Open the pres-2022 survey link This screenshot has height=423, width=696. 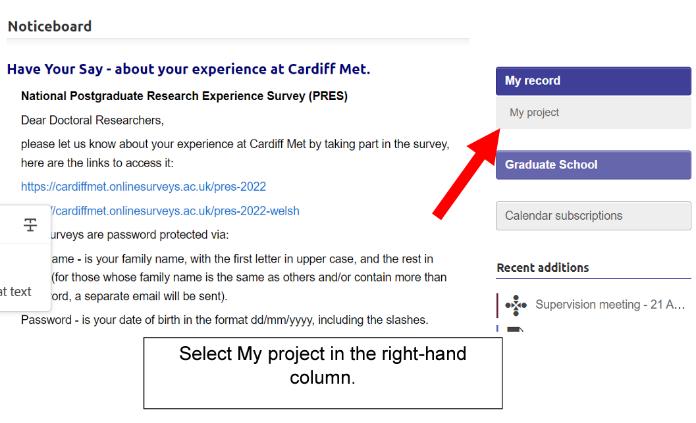(x=143, y=187)
